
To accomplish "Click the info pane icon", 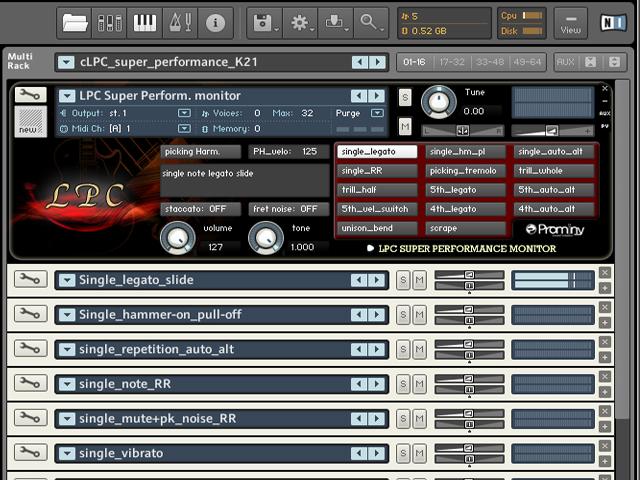I will (x=215, y=22).
